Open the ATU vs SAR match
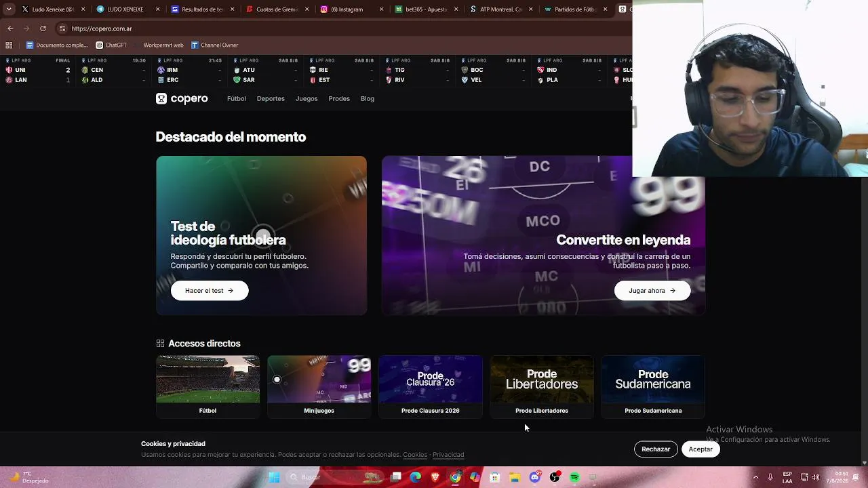 [266, 70]
